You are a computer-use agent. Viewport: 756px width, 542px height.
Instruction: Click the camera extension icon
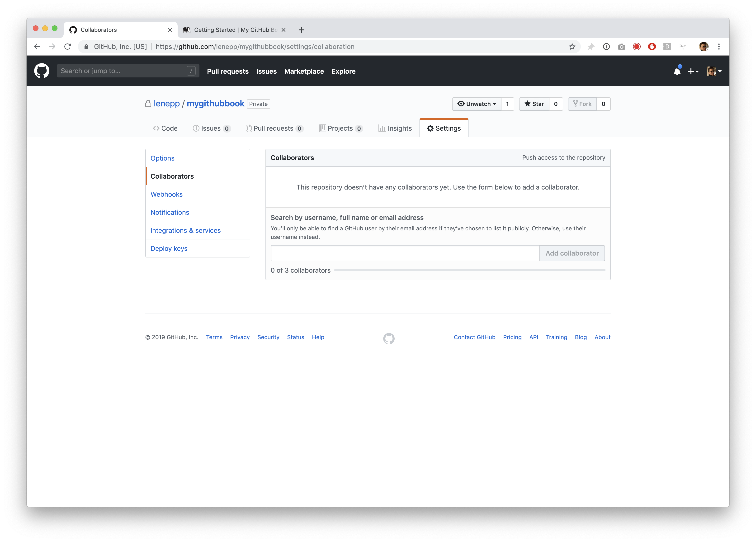click(x=621, y=47)
